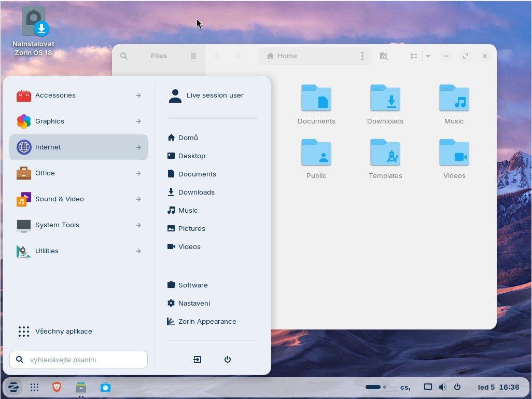The image size is (532, 399).
Task: Launch Files from the taskbar icon
Action: pyautogui.click(x=81, y=387)
